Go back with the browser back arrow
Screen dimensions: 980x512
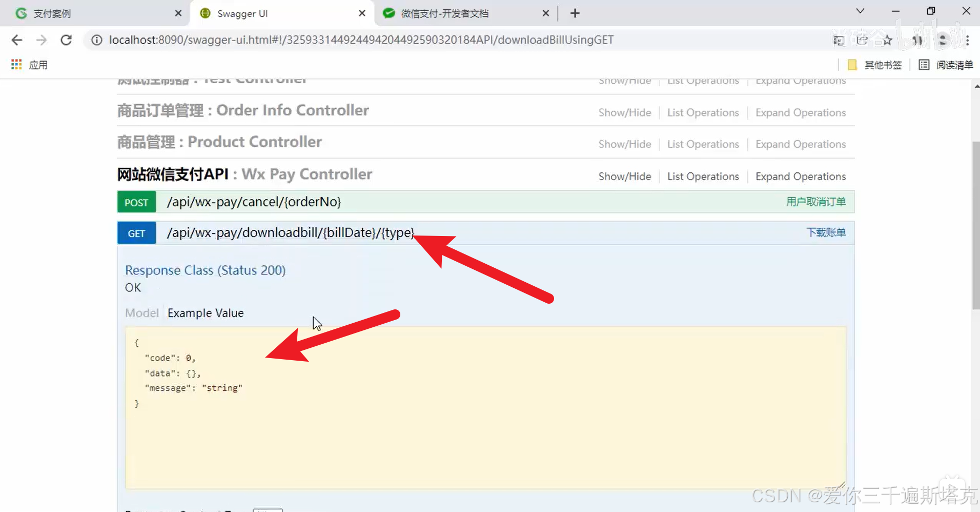tap(17, 40)
